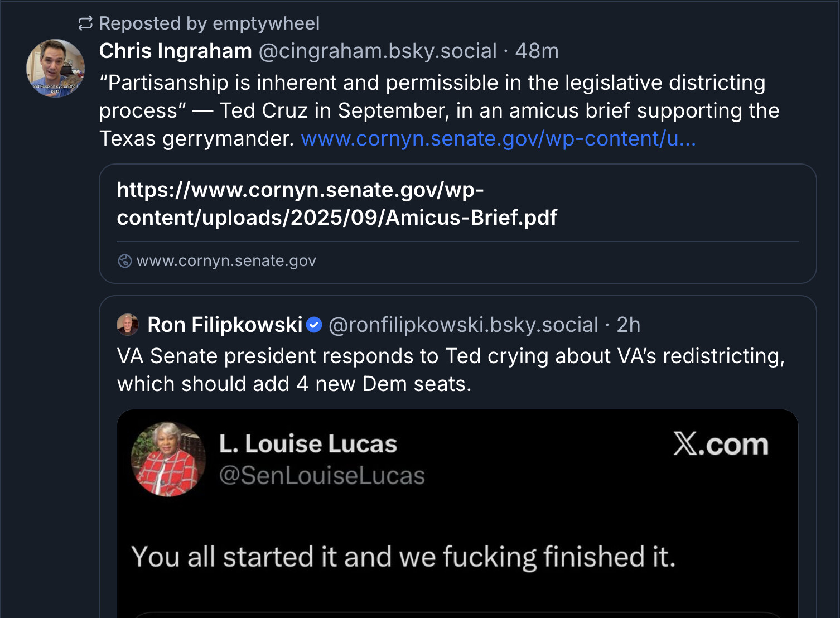Click the @SenLouiseLucas handle in the image
840x618 pixels.
[322, 476]
